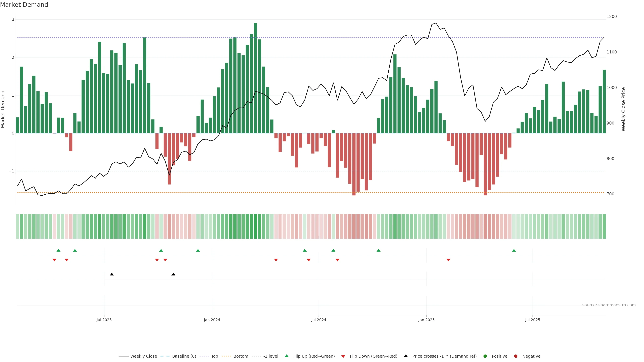This screenshot has width=644, height=362.
Task: Toggle the Top dotted line legend entry
Action: [x=214, y=356]
